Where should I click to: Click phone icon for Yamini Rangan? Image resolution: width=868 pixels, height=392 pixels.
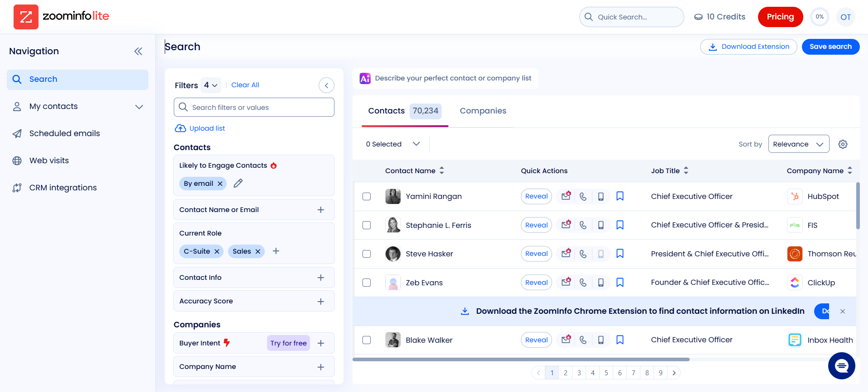(x=583, y=197)
